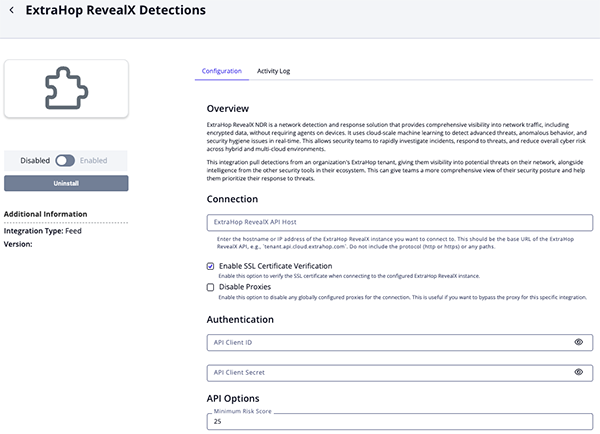This screenshot has height=434, width=600.
Task: Reveal the API Client ID value with eye icon
Action: coord(579,342)
